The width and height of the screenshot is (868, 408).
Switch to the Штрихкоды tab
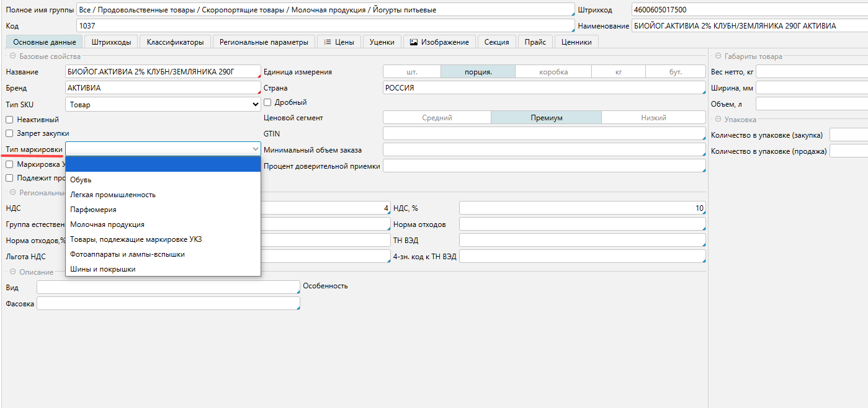[x=111, y=42]
